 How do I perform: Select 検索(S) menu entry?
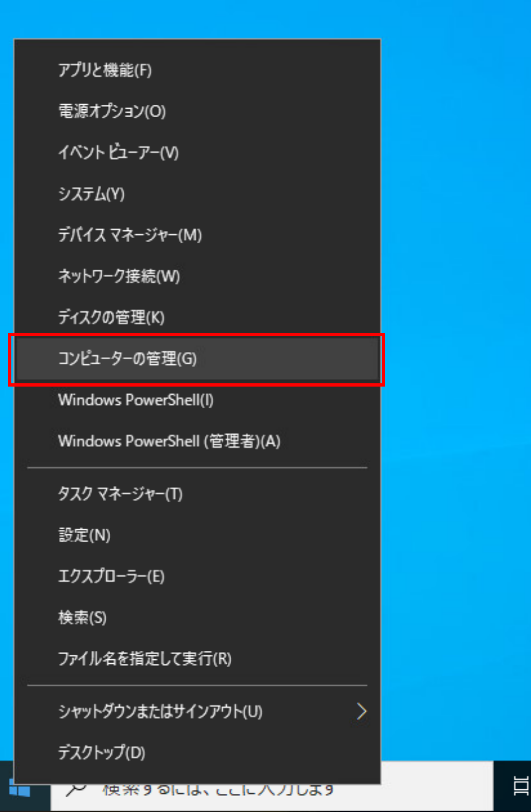pyautogui.click(x=197, y=618)
